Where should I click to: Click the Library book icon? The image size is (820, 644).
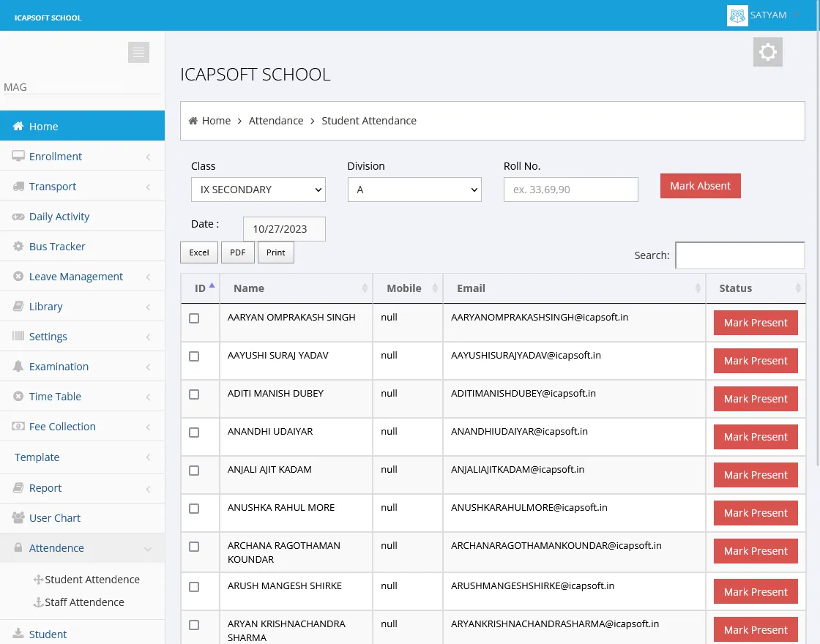click(x=18, y=307)
